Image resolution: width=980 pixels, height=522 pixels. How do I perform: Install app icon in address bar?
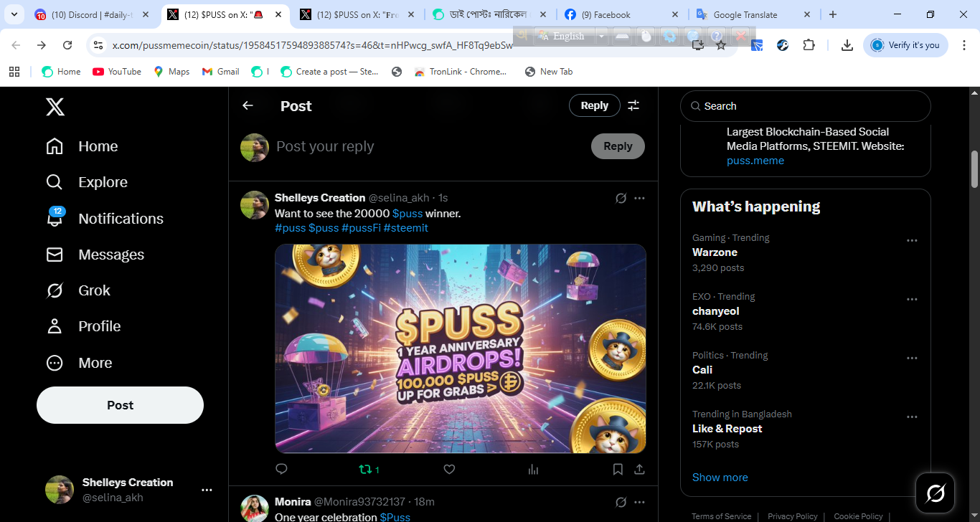697,45
